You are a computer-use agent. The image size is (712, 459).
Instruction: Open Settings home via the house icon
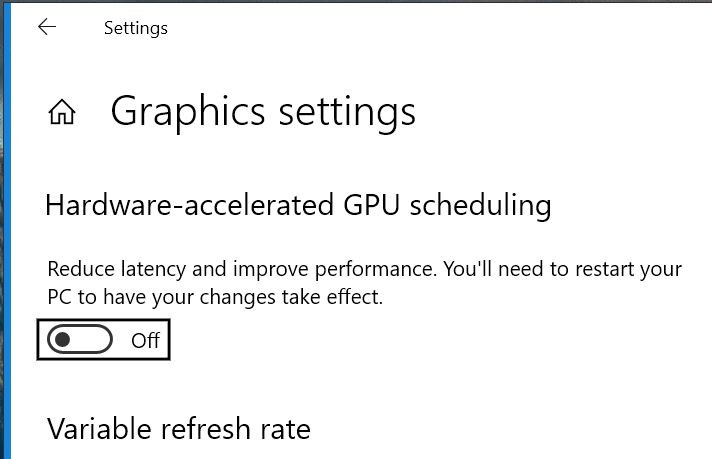pyautogui.click(x=62, y=112)
